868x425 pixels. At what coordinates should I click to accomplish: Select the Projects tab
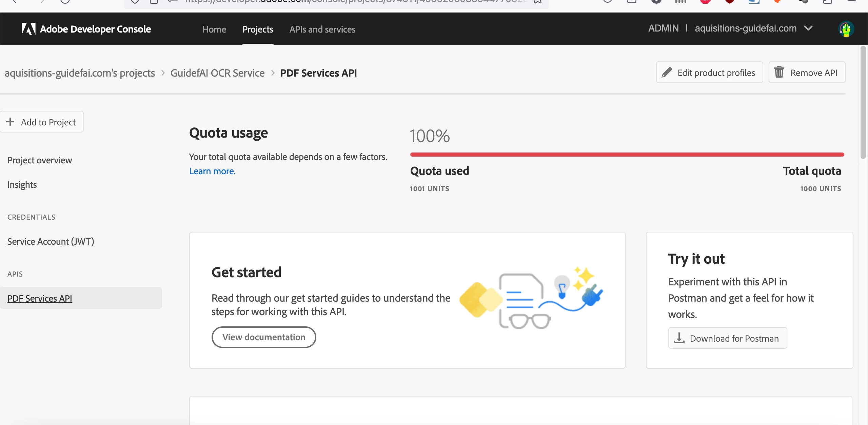(258, 29)
